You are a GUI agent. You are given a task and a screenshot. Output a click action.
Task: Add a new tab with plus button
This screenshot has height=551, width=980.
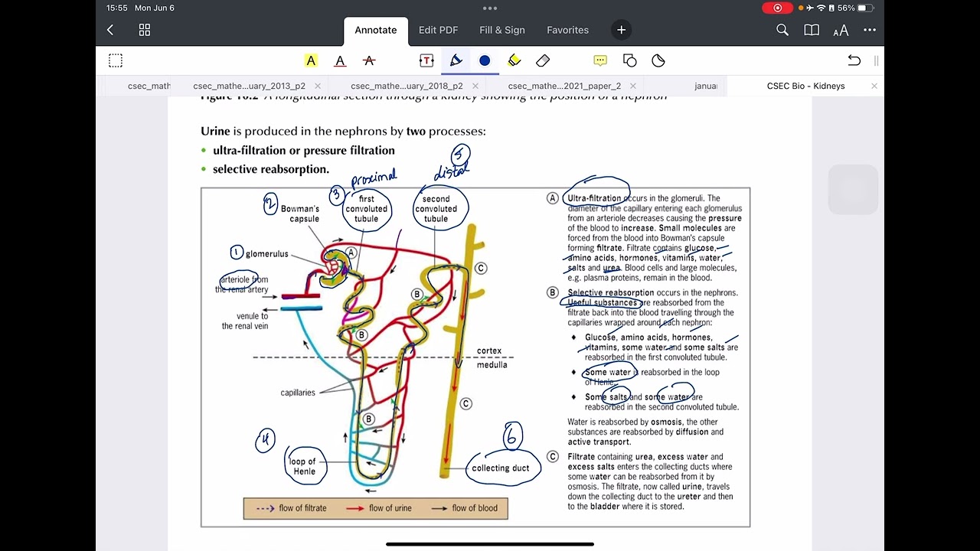(622, 30)
